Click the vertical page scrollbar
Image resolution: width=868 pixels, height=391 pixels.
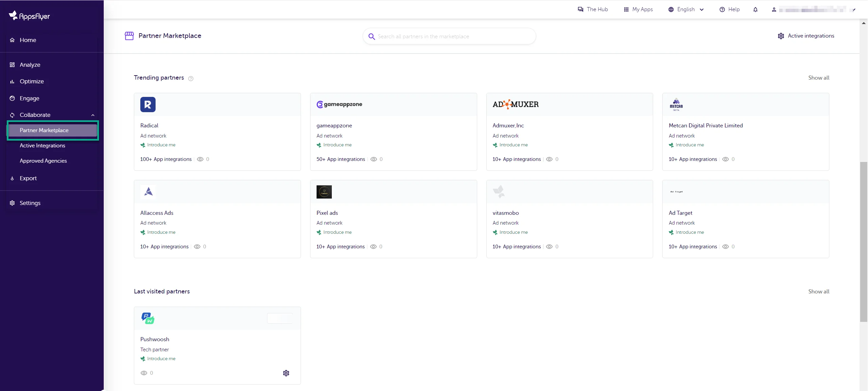[863, 242]
